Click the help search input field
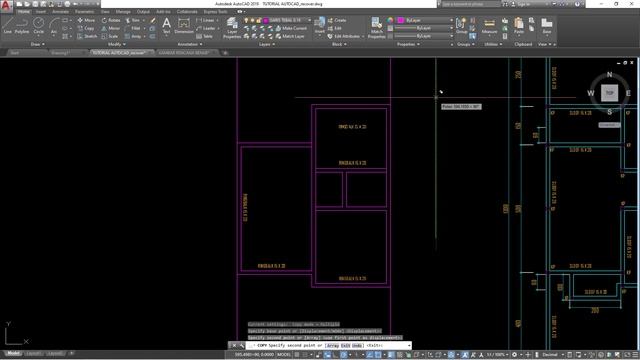This screenshot has width=640, height=360. (471, 4)
